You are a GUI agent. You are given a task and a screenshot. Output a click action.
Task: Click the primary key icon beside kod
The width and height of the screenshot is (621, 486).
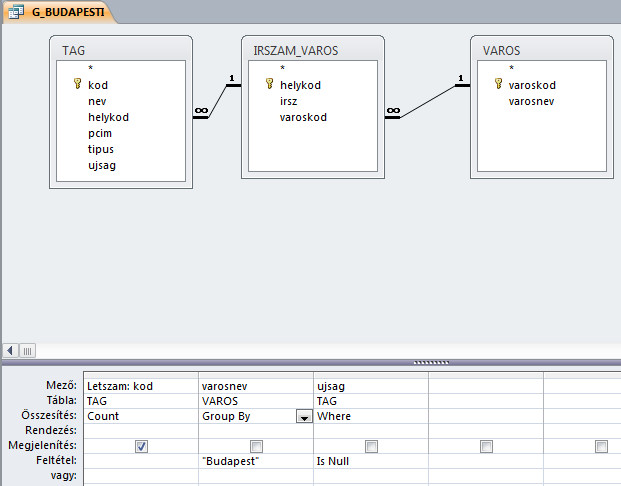pos(77,86)
